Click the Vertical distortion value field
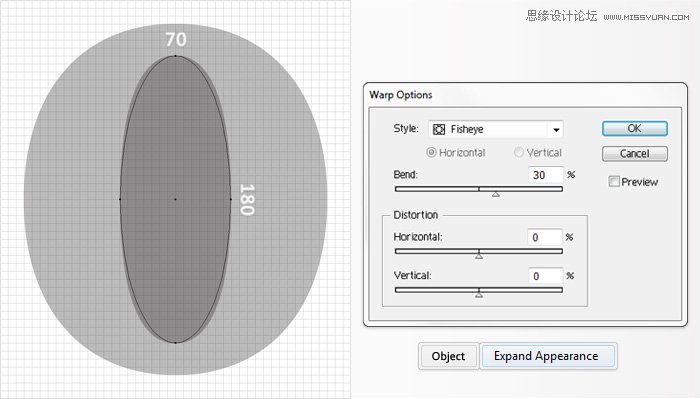700x399 pixels. [546, 276]
